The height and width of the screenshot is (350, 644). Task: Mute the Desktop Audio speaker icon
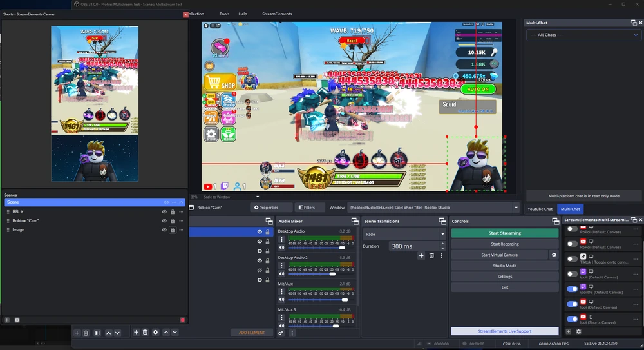coord(281,248)
